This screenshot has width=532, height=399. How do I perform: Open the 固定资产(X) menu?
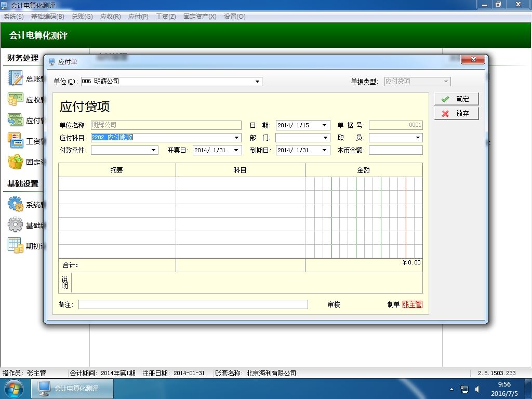coord(200,16)
